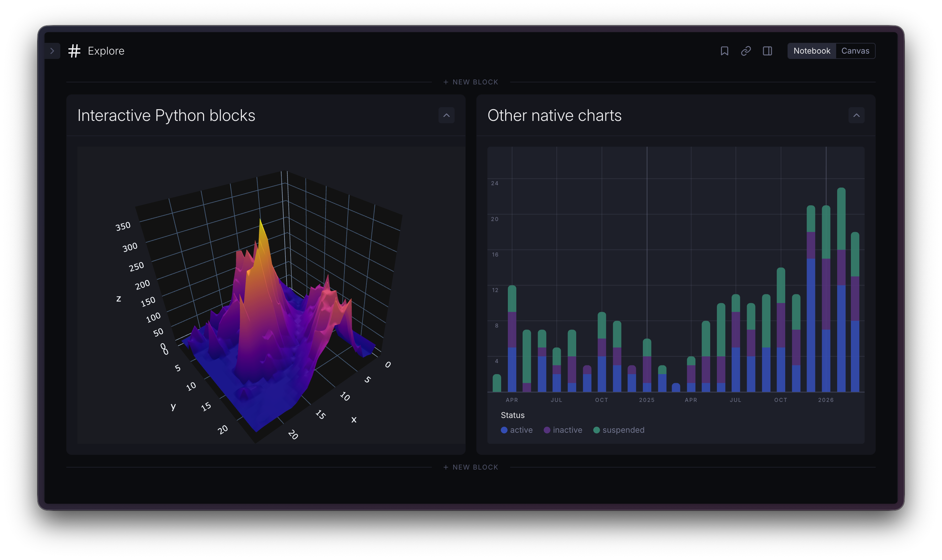
Task: Collapse the Other native charts panel
Action: point(856,115)
